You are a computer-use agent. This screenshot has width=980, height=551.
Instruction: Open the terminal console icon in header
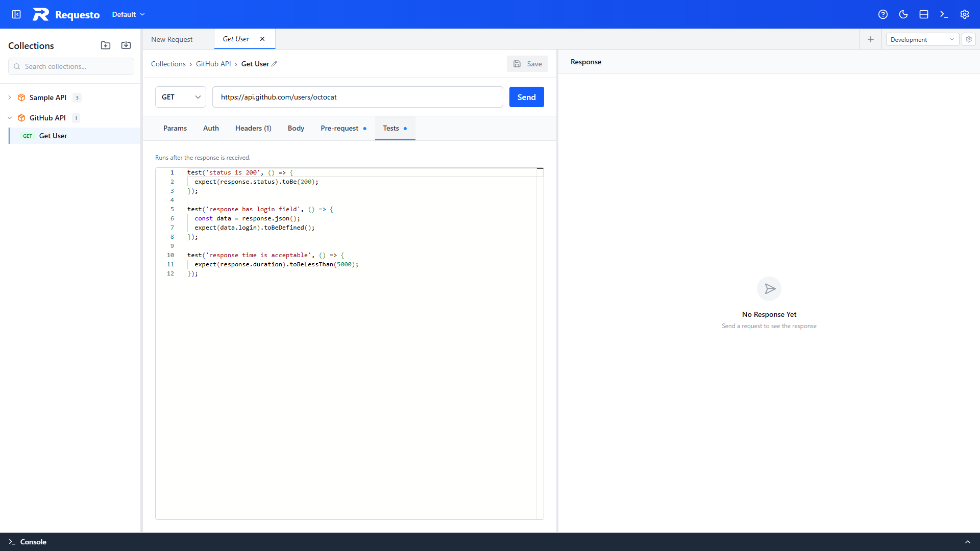coord(944,14)
